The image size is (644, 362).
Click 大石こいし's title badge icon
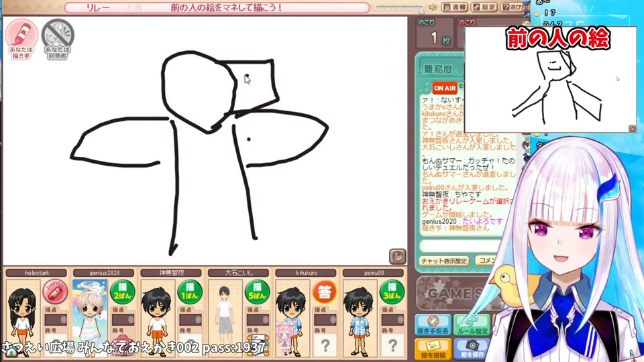(x=258, y=345)
